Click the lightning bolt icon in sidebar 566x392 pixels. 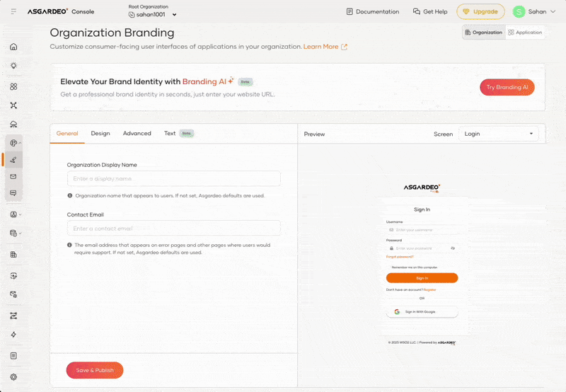point(13,335)
